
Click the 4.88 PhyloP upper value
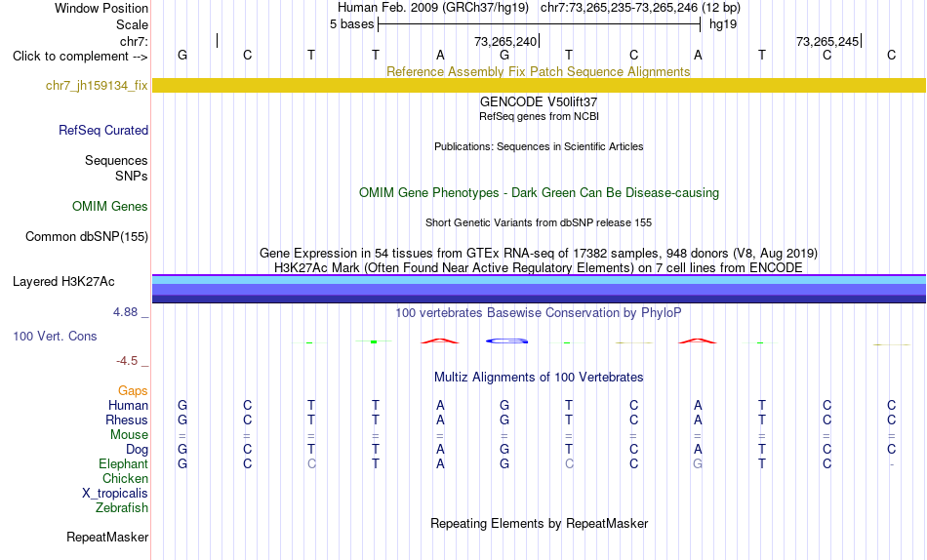126,311
